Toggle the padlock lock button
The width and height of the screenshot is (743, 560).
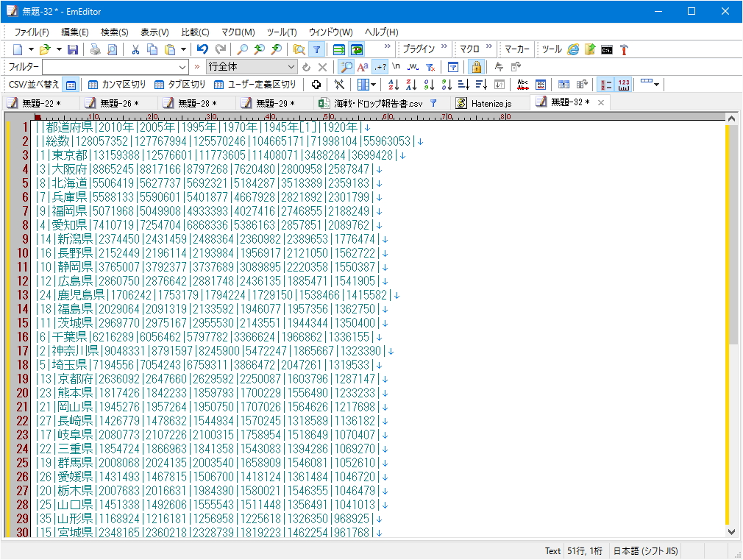(x=476, y=67)
